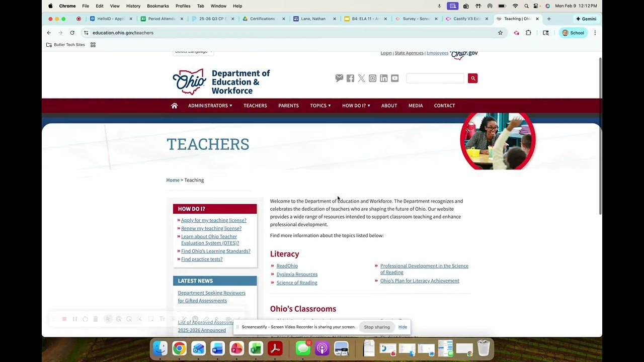Open the Screencastify extension icon in toolbar

tap(516, 33)
